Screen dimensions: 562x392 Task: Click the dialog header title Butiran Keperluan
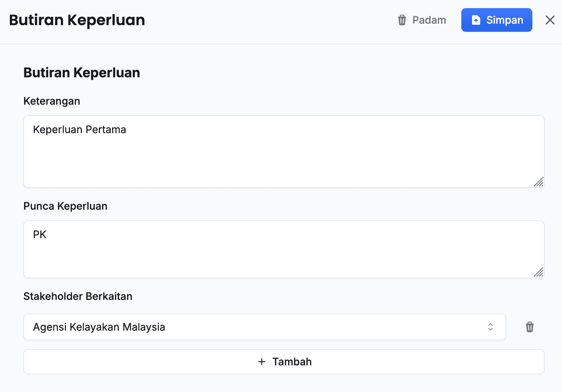point(77,20)
